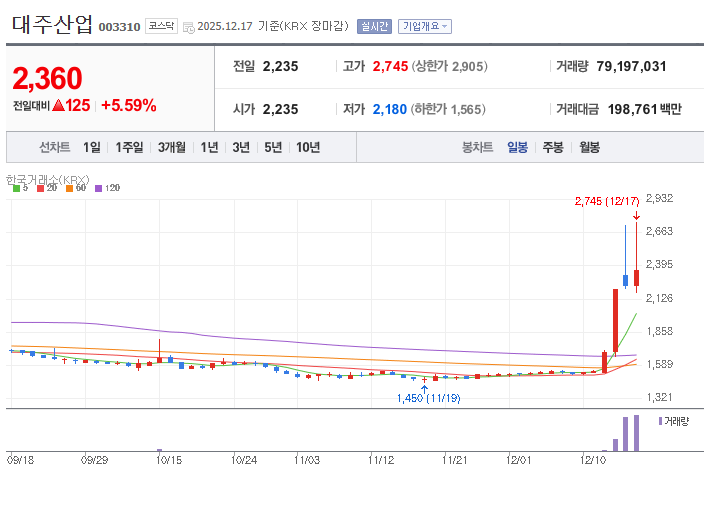Viewport: 704px width, 508px height.
Task: Select the 1일 line chart tab
Action: [92, 147]
